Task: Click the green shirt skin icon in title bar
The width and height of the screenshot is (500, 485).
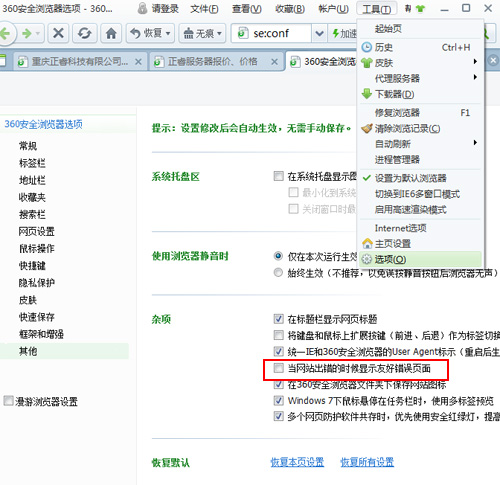Action: (x=420, y=9)
